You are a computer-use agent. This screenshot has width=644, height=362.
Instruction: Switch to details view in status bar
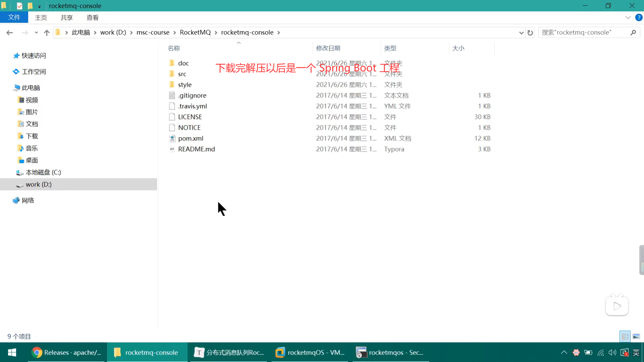pyautogui.click(x=625, y=336)
